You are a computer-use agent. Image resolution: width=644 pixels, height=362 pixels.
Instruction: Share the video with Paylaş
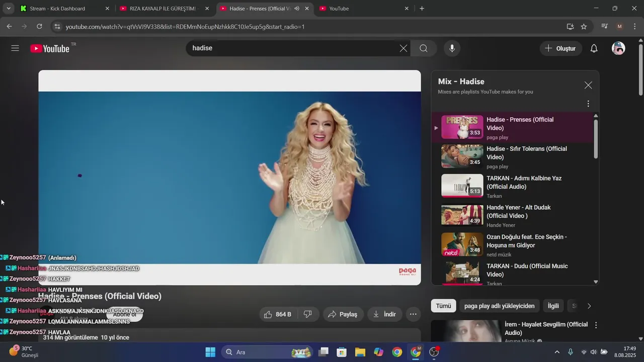(343, 314)
